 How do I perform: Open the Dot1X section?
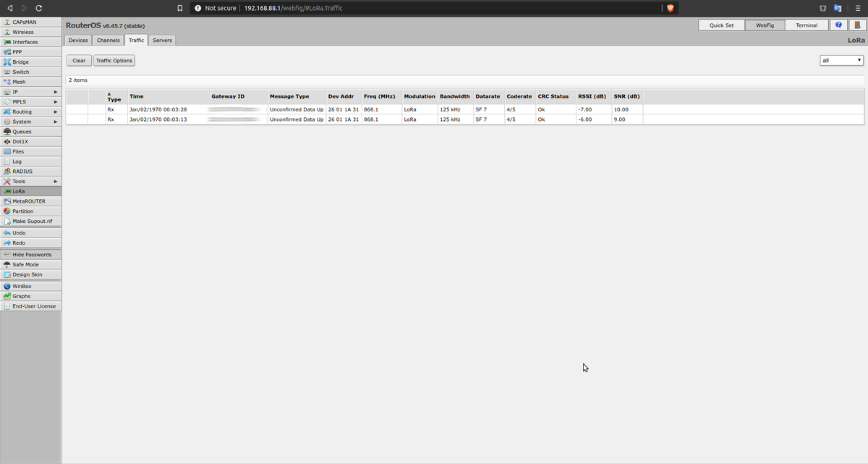click(31, 142)
